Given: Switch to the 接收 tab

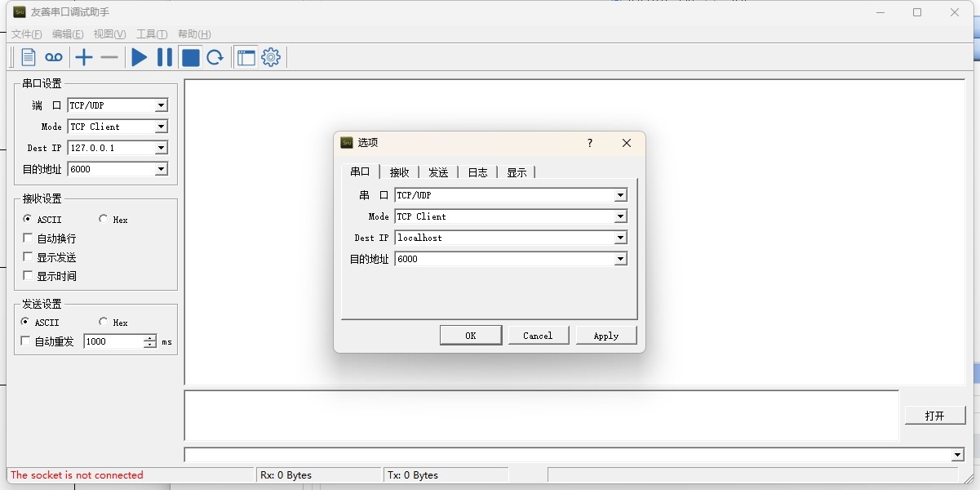Looking at the screenshot, I should click(x=399, y=172).
